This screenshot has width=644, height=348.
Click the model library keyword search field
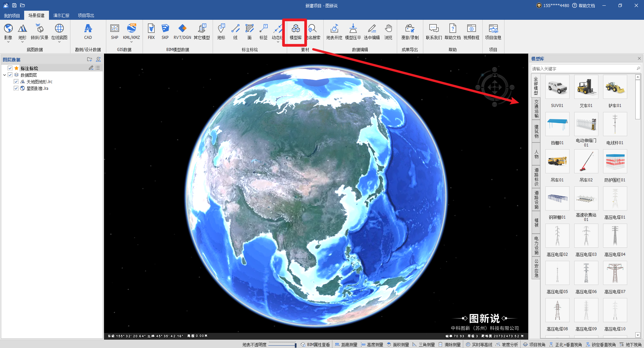(583, 69)
